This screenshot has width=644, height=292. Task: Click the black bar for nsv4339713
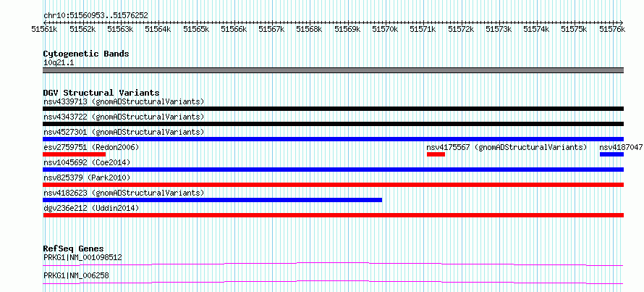tap(333, 109)
